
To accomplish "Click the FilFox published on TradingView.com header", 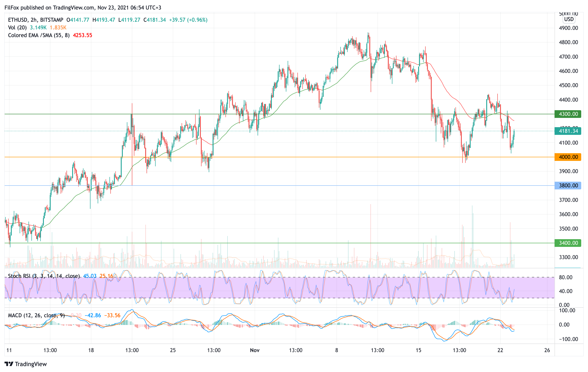I will [x=83, y=7].
